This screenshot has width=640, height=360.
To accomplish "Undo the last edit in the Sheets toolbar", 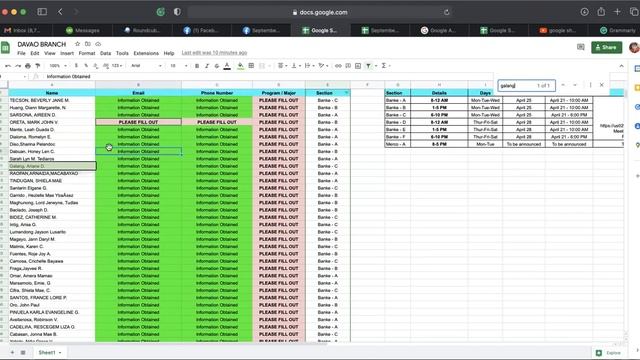I will click(x=8, y=66).
